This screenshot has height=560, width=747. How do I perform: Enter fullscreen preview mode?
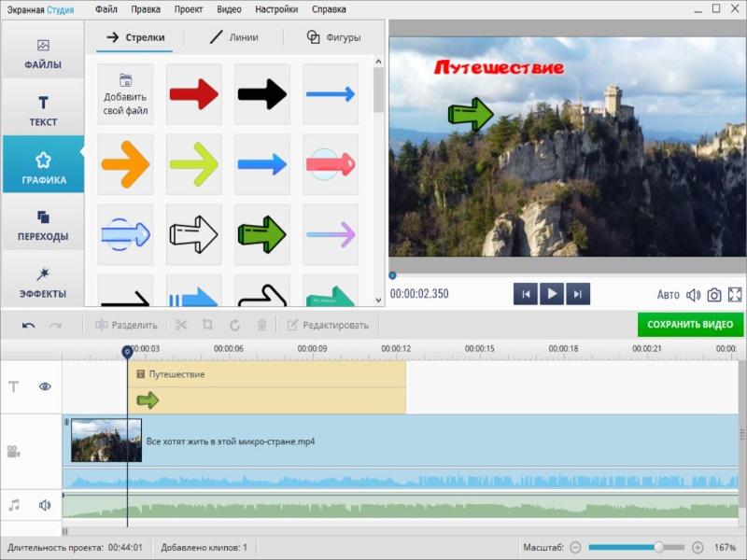click(735, 295)
